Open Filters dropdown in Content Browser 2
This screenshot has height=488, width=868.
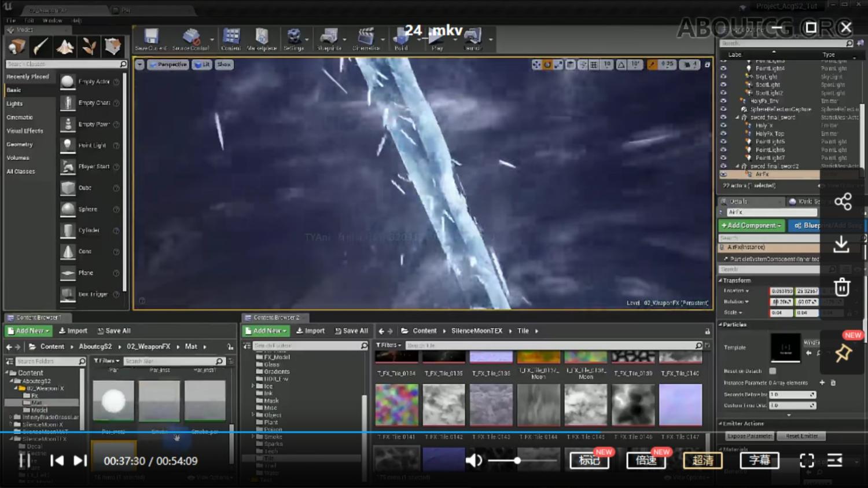coord(388,345)
